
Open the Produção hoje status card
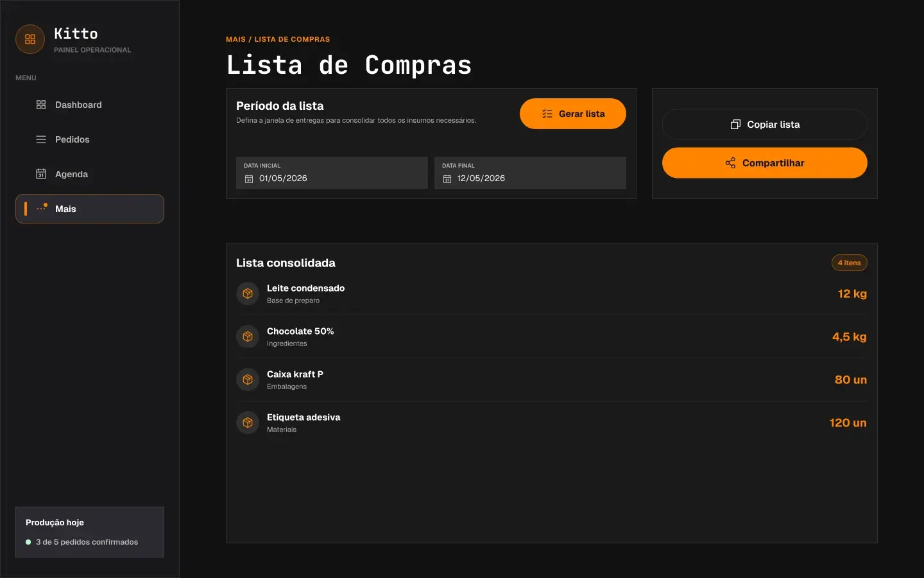coord(90,532)
